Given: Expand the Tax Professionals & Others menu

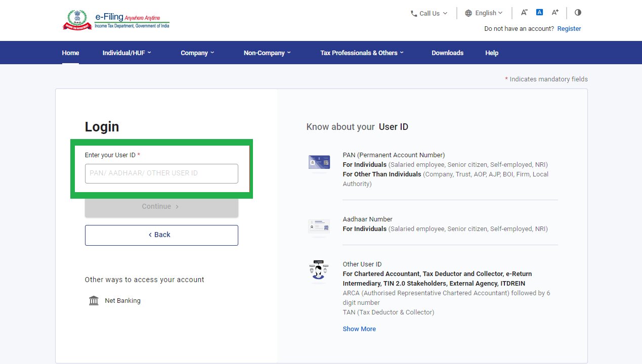Looking at the screenshot, I should coord(361,53).
